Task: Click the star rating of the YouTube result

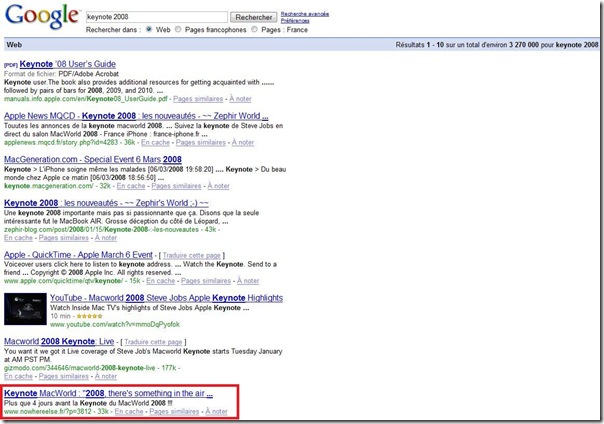Action: (89, 316)
